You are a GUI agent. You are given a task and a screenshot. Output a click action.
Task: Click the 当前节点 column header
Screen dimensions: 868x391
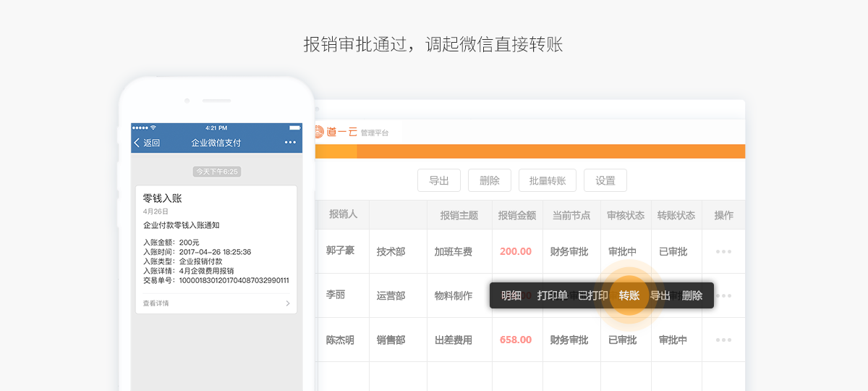(571, 215)
